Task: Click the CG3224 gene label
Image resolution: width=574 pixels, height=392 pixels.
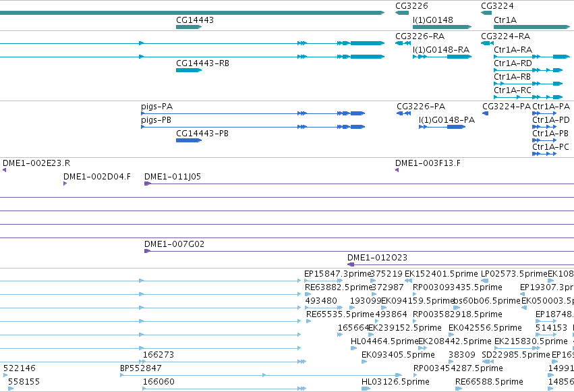Action: click(x=497, y=6)
